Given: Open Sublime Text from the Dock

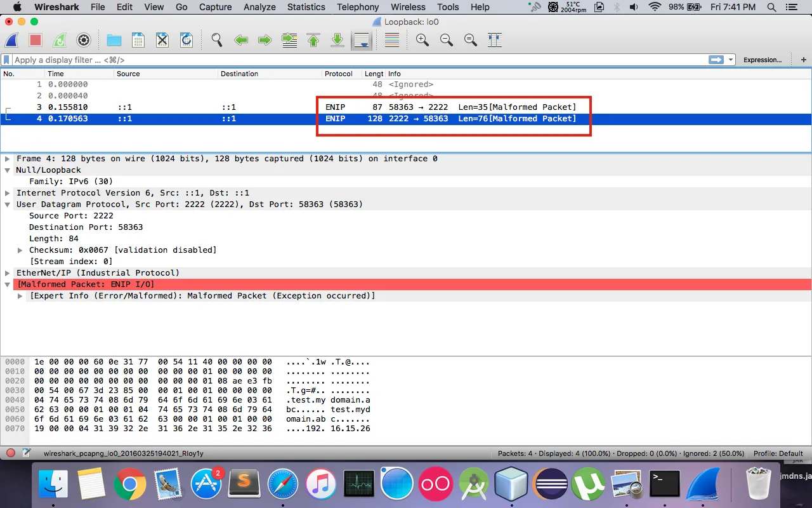Looking at the screenshot, I should [x=244, y=485].
